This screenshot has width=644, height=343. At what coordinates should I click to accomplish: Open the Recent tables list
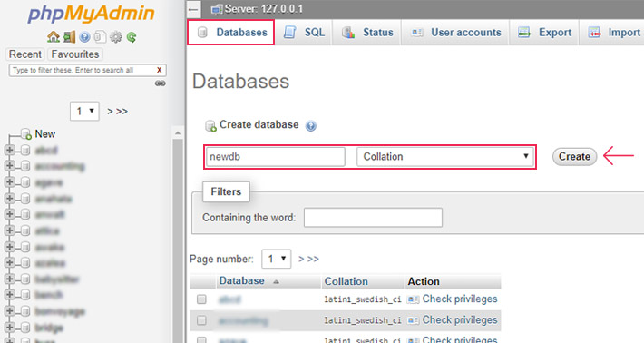click(25, 54)
